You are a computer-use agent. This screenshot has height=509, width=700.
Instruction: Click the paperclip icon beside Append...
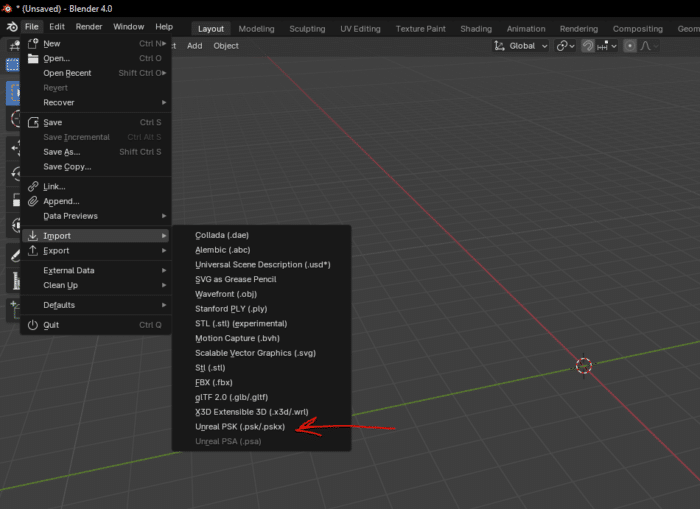(33, 201)
